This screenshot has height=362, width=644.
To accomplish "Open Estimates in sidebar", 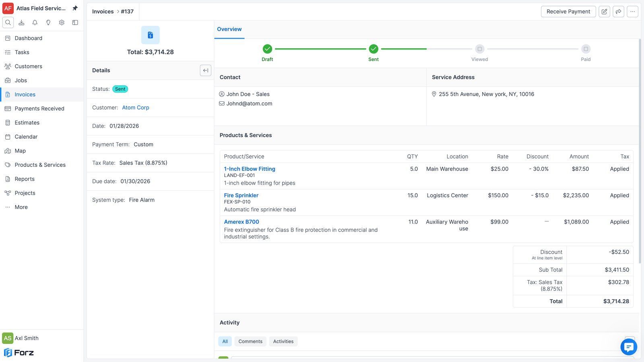I will click(42, 123).
